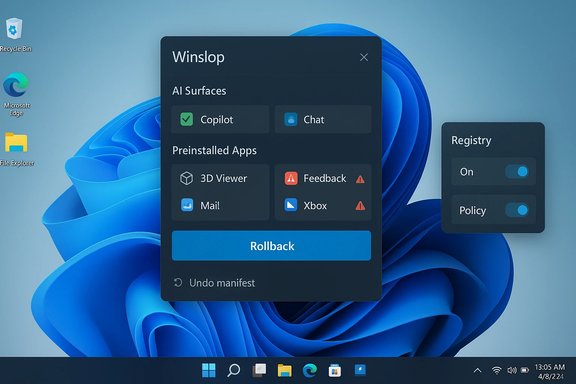This screenshot has height=384, width=576.
Task: Open File Explorer from taskbar
Action: pos(285,370)
